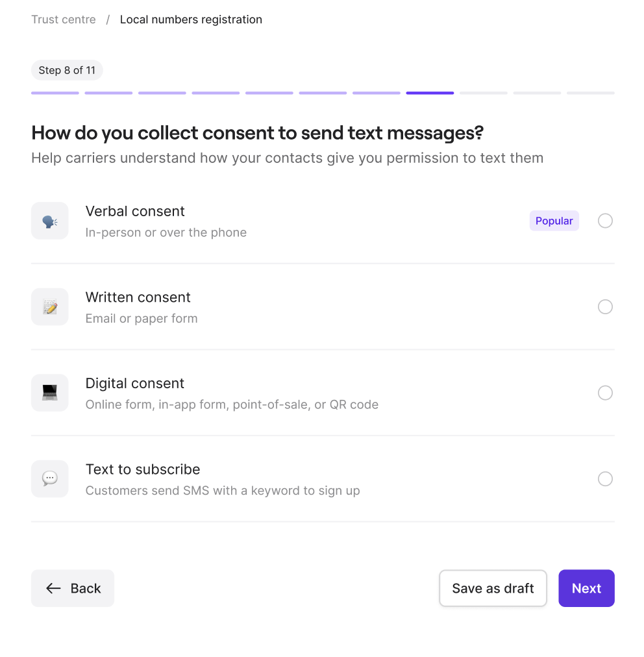Click the first progress bar segment

[55, 93]
